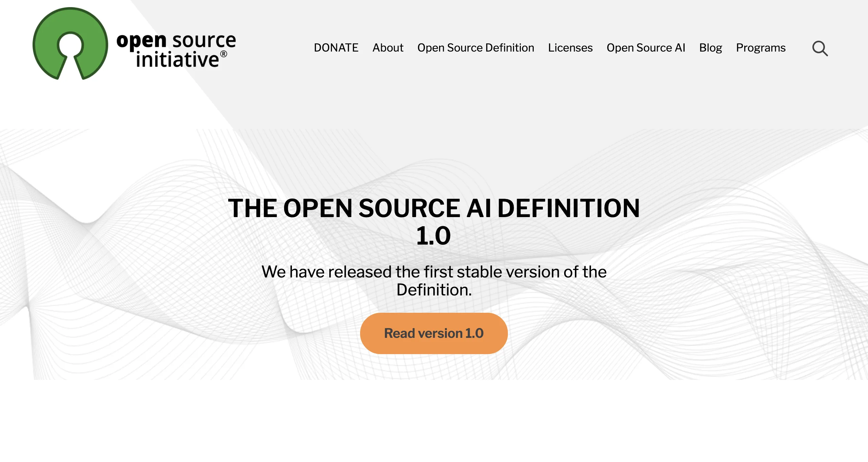This screenshot has height=462, width=868.
Task: Visit the Blog
Action: (711, 48)
